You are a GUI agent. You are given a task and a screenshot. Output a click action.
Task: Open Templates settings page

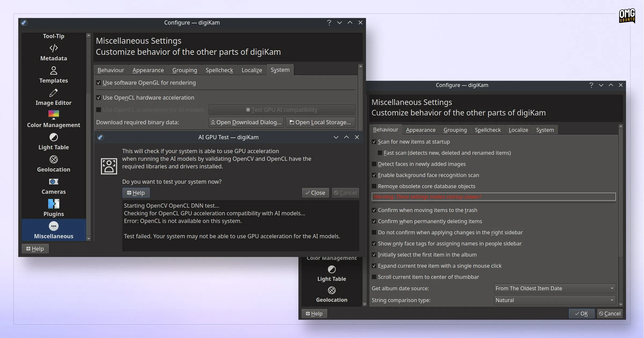coord(54,75)
